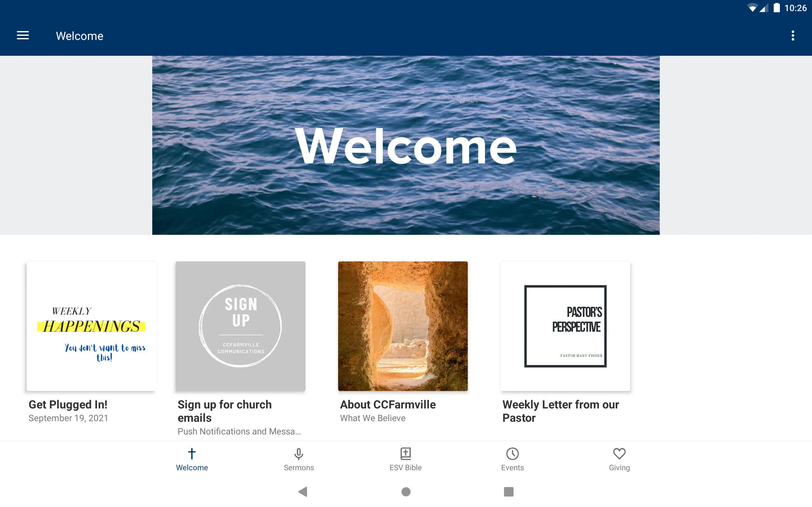812x507 pixels.
Task: Tap the Sermons microphone icon
Action: pyautogui.click(x=299, y=453)
